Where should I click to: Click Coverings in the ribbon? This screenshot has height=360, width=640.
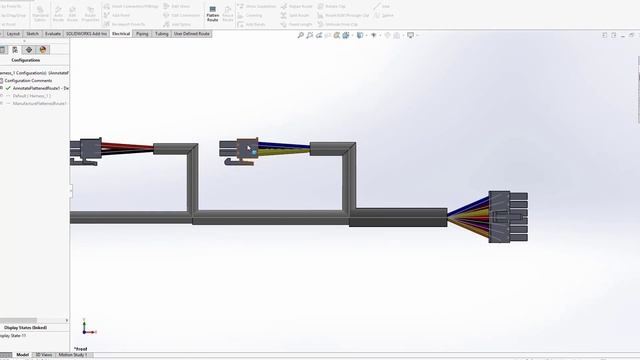pyautogui.click(x=250, y=15)
